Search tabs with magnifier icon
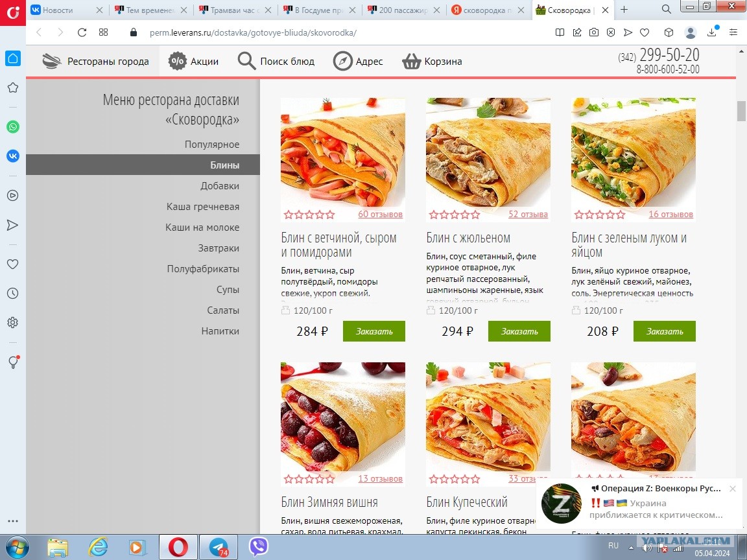Viewport: 747px width, 560px height. [x=667, y=9]
